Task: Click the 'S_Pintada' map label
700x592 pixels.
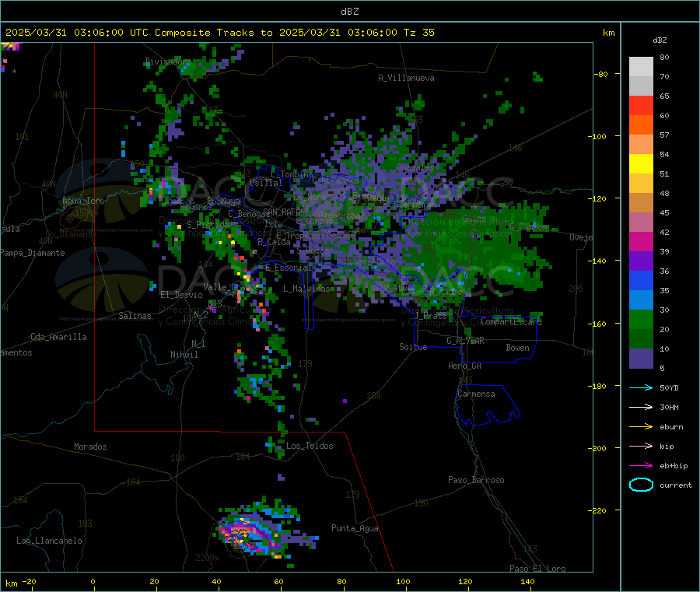Action: tap(208, 224)
